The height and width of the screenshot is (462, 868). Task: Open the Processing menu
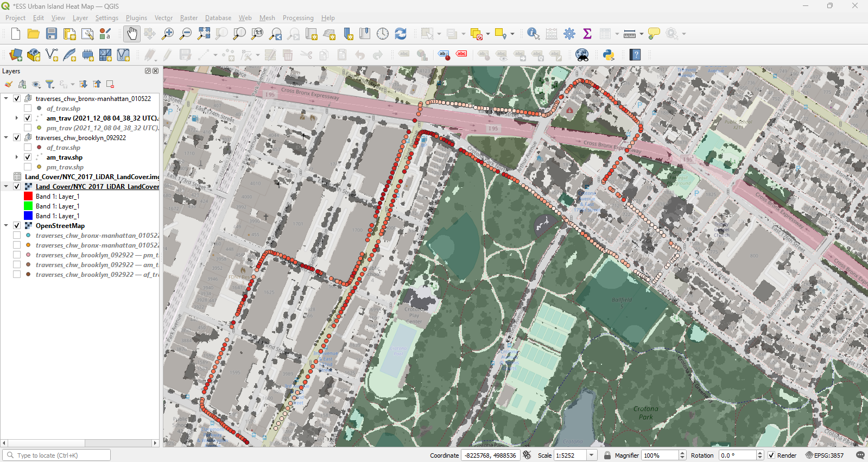[x=298, y=18]
